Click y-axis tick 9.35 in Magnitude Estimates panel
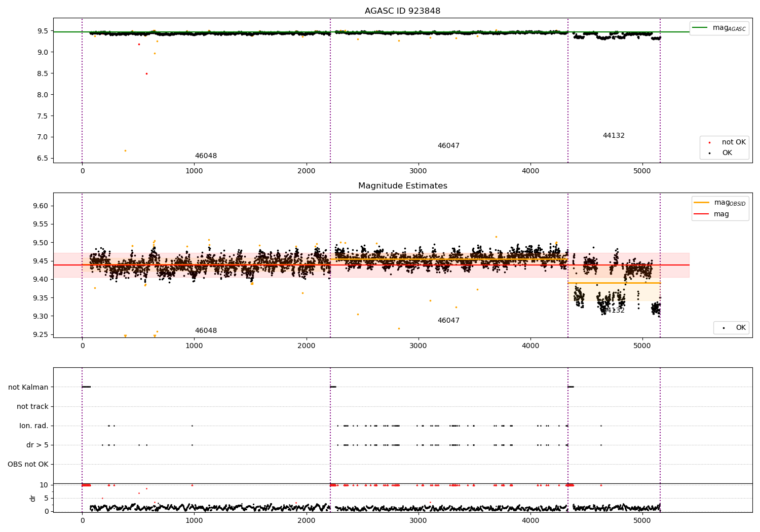This screenshot has width=760, height=532. pos(41,297)
